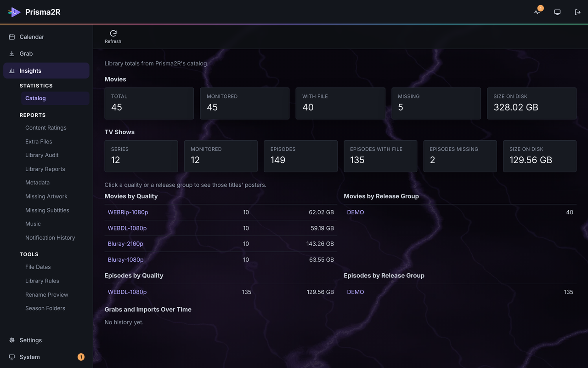Click the Refresh toolbar button

tap(113, 37)
